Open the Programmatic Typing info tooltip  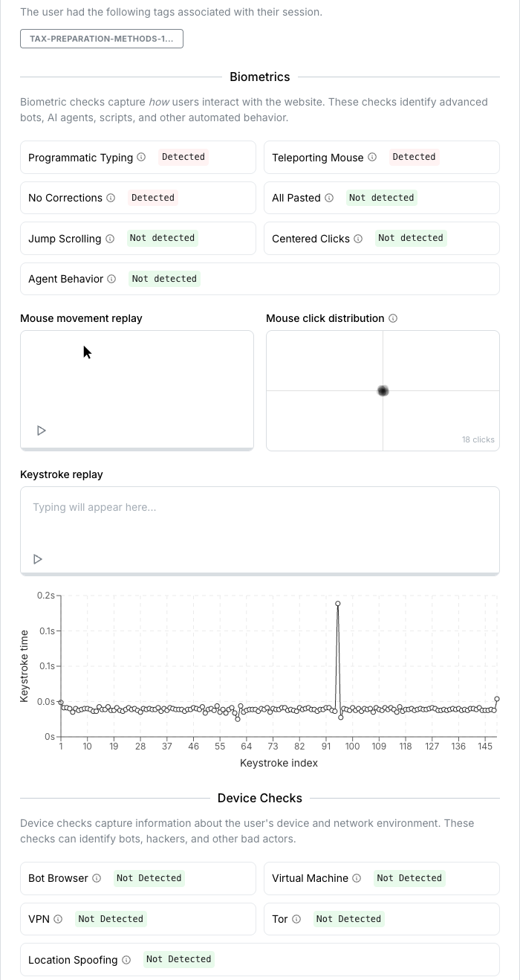click(x=141, y=158)
